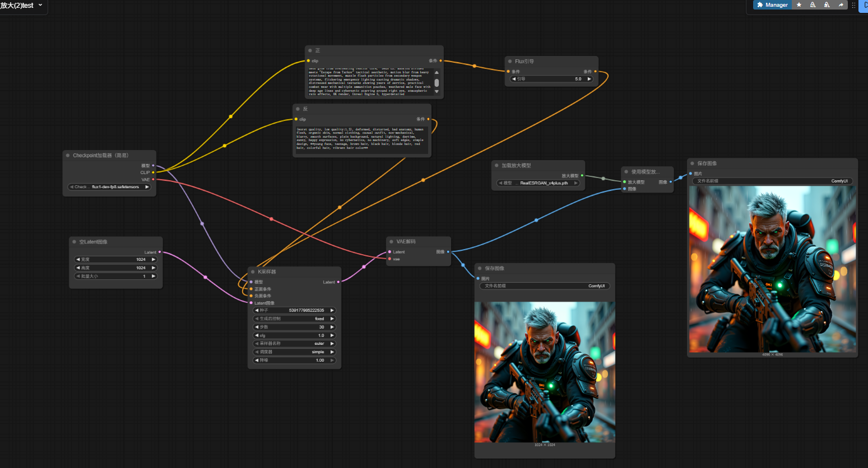Click the negative prompt text box in 反 node
The image size is (868, 468).
tap(361, 139)
